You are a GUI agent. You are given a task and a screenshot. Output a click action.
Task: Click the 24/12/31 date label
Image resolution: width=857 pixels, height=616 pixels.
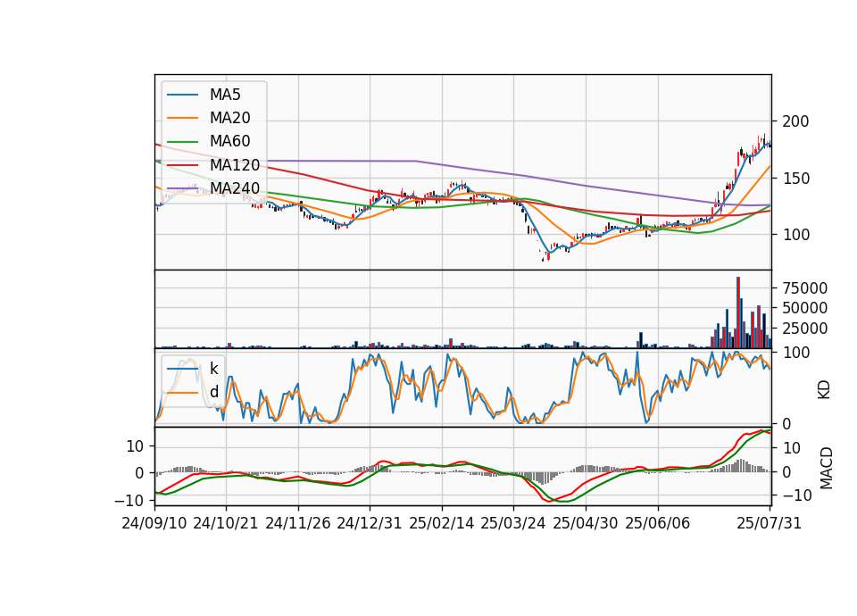coord(370,523)
